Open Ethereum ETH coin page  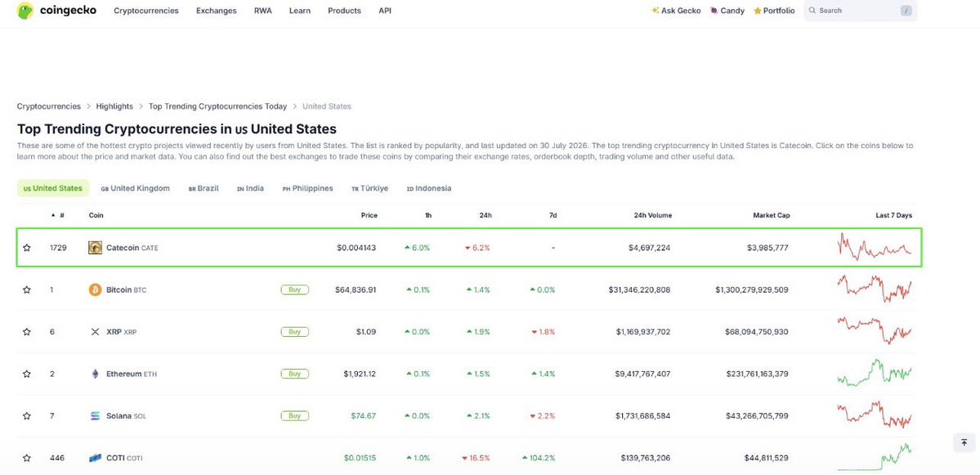[x=132, y=374]
